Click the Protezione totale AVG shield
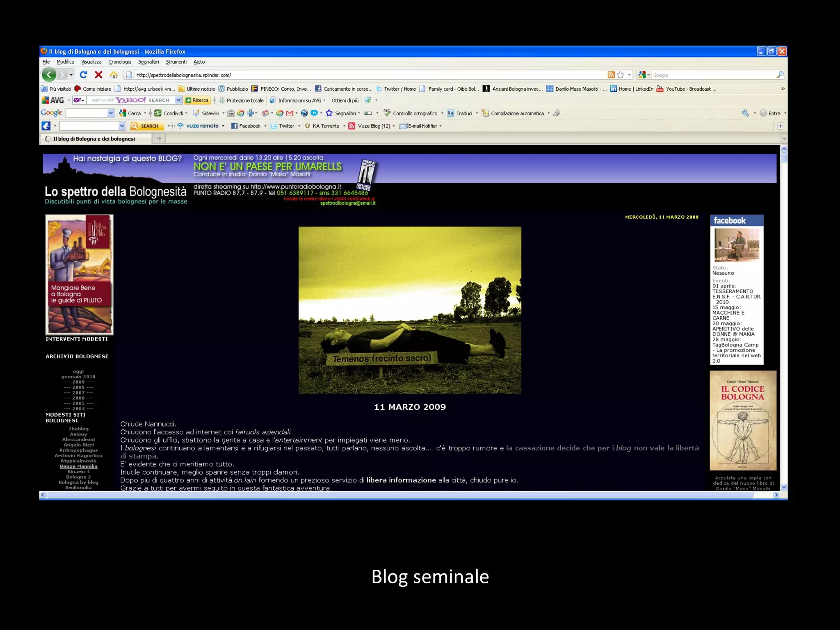The width and height of the screenshot is (840, 630). [241, 100]
